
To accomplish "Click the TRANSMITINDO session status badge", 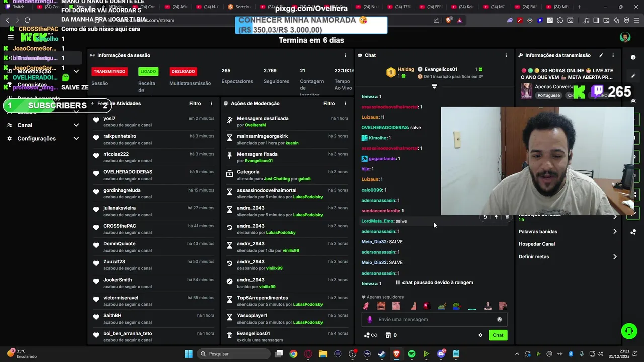I will [x=109, y=71].
